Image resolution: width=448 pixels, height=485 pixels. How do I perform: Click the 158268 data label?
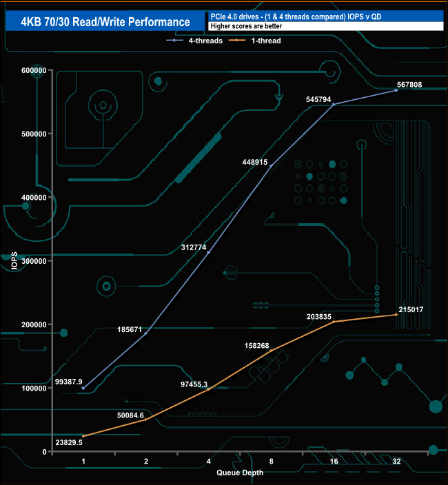tap(256, 346)
